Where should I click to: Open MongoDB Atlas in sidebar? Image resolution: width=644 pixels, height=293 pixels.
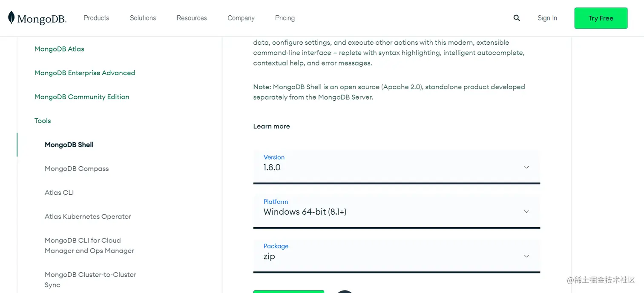pyautogui.click(x=59, y=49)
